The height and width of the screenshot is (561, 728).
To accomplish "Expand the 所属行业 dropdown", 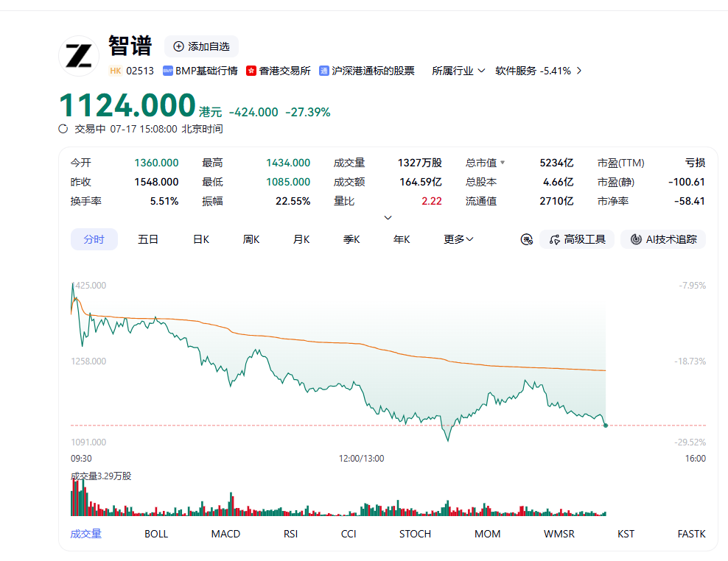I will pos(458,71).
